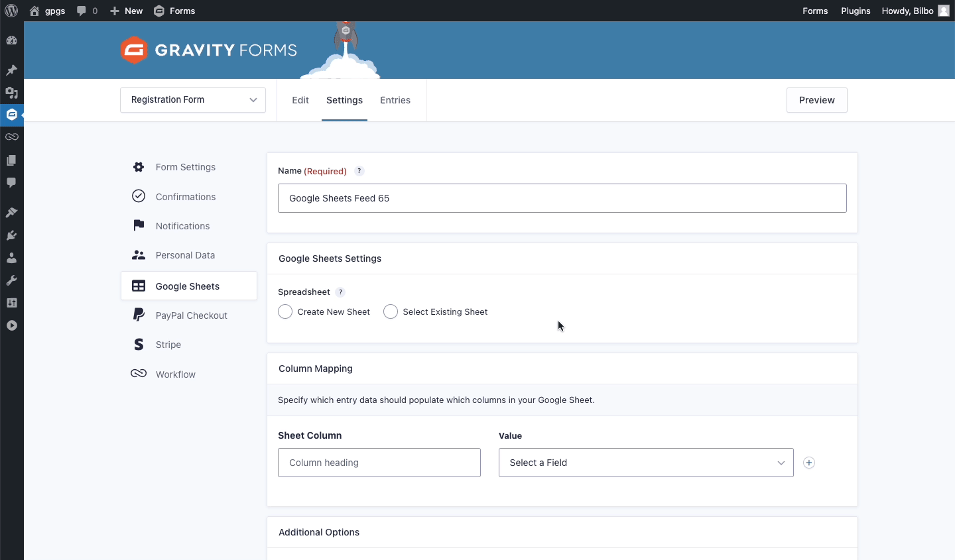
Task: Open Settings via the sliders sidebar icon
Action: pos(11,303)
